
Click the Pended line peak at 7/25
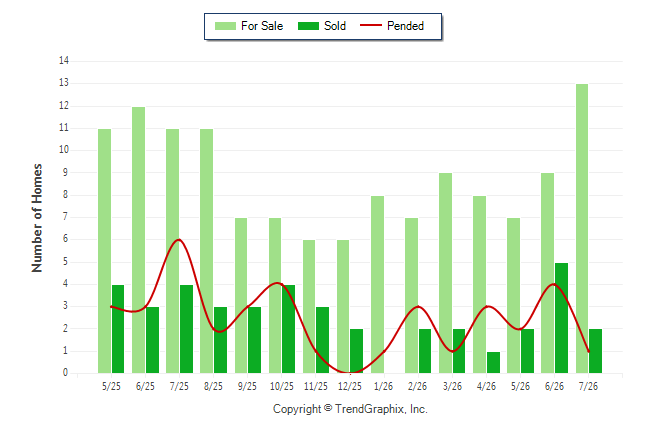pos(178,239)
